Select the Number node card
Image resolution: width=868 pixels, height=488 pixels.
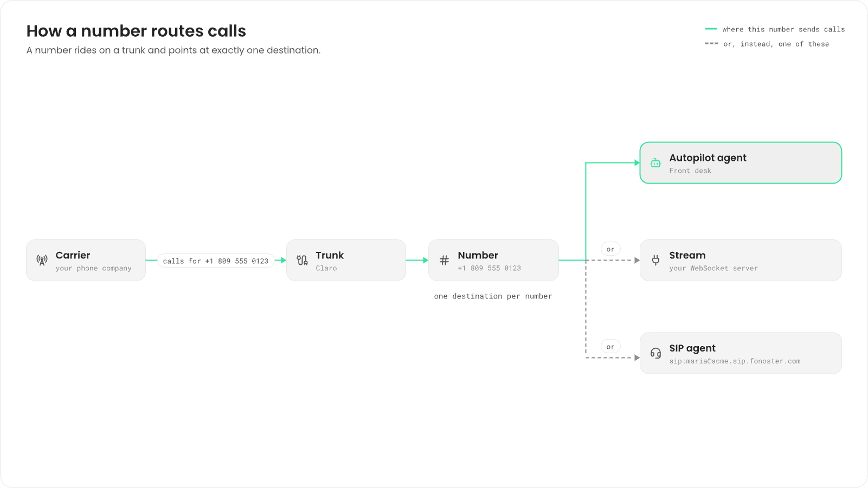click(493, 260)
